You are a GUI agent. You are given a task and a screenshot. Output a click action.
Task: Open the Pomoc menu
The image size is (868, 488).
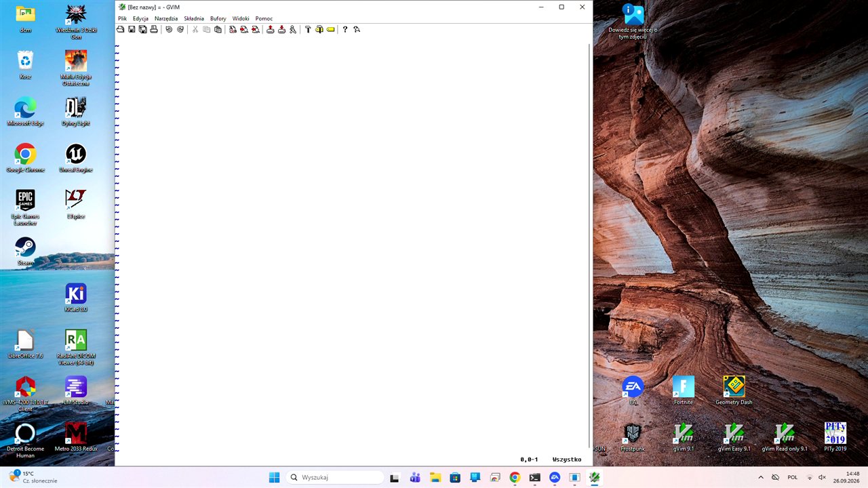coord(264,18)
